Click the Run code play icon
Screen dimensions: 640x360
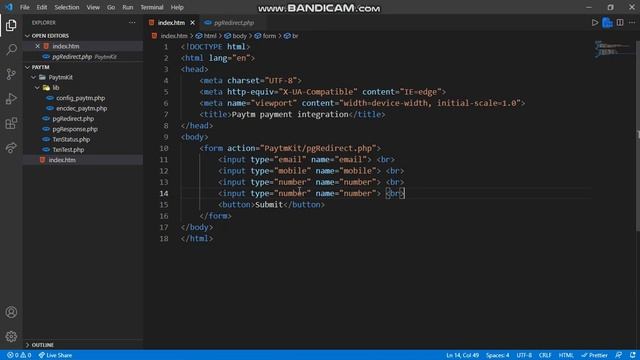point(595,23)
